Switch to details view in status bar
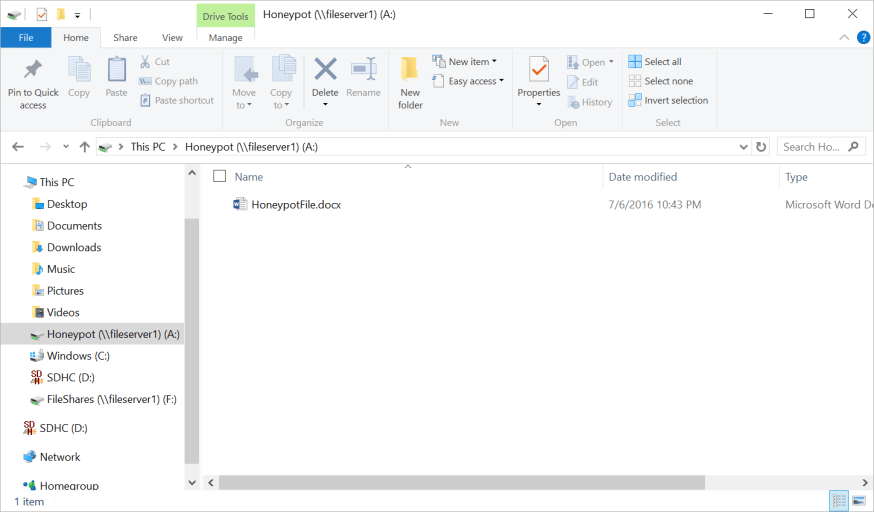This screenshot has height=512, width=874. pos(839,500)
